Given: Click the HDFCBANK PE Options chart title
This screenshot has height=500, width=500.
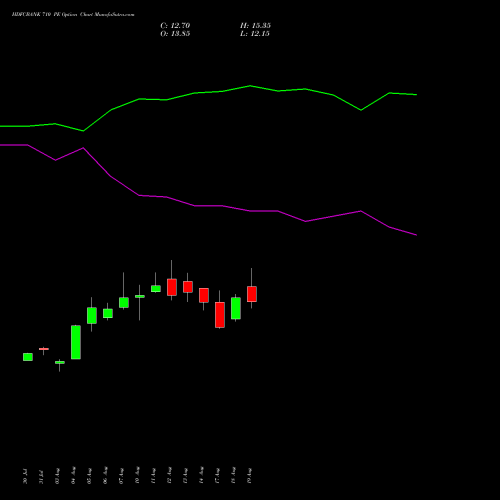Looking at the screenshot, I should [73, 15].
